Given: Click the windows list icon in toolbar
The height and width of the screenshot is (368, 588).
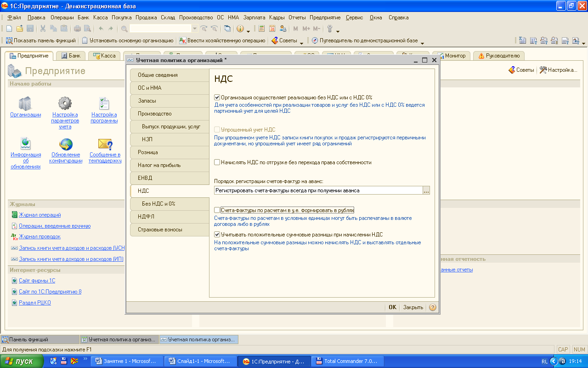Looking at the screenshot, I should click(227, 29).
